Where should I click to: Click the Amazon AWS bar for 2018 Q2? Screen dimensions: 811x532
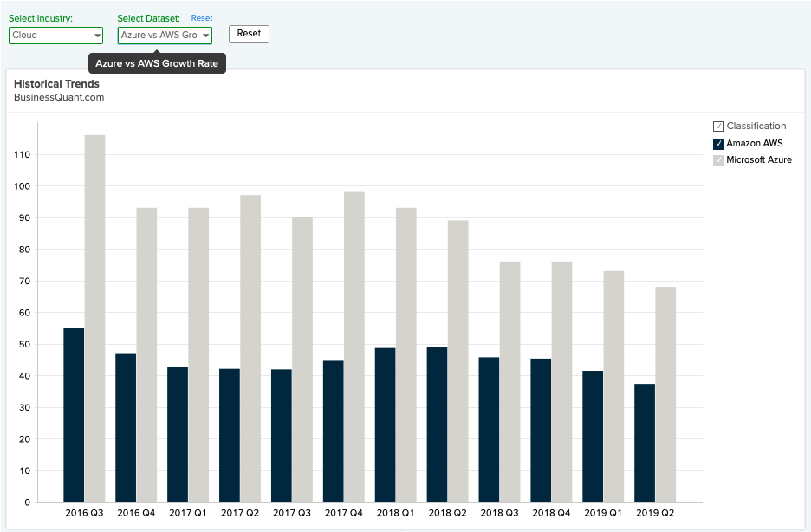[437, 425]
